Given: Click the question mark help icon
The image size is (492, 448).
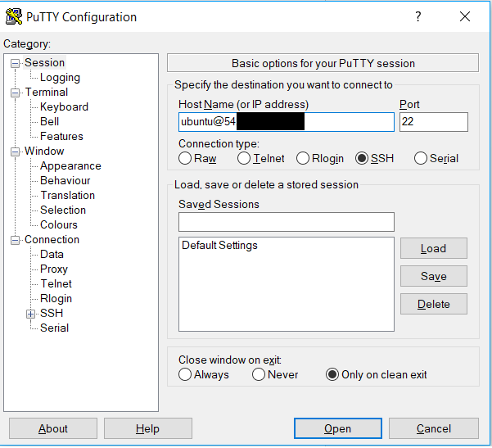Looking at the screenshot, I should 418,16.
